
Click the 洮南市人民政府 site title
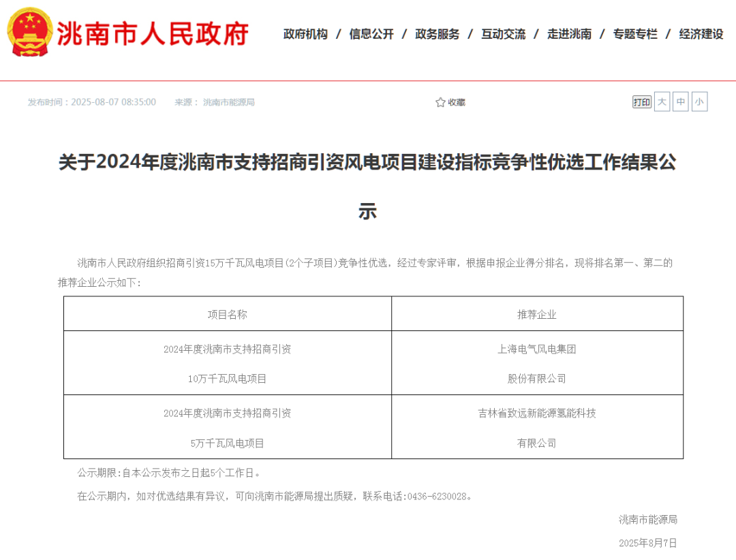pos(153,33)
